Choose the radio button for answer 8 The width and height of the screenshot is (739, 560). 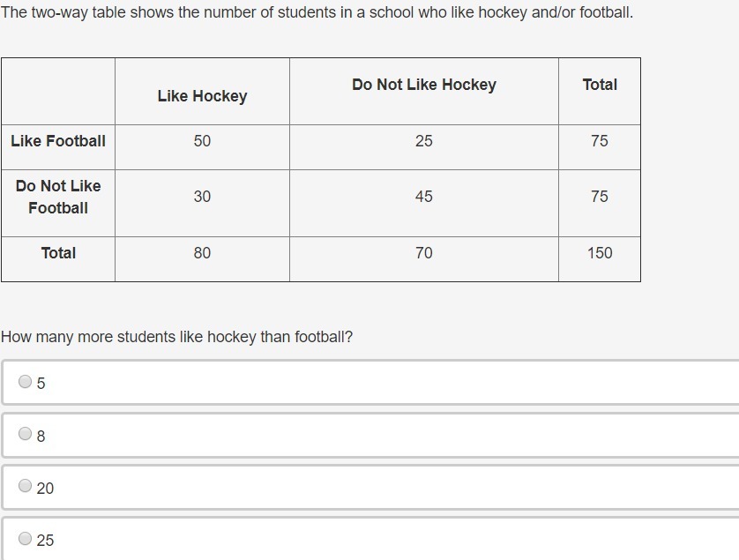pyautogui.click(x=26, y=434)
